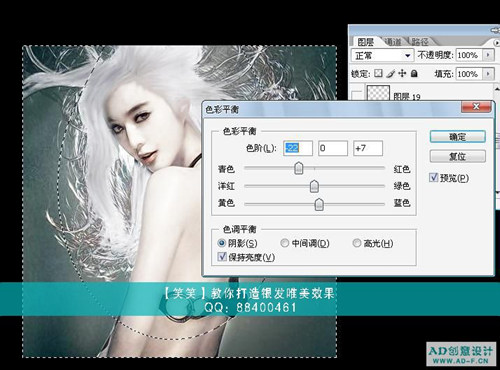Switch to the 通道 (Channels) tab
The height and width of the screenshot is (370, 500).
(393, 42)
